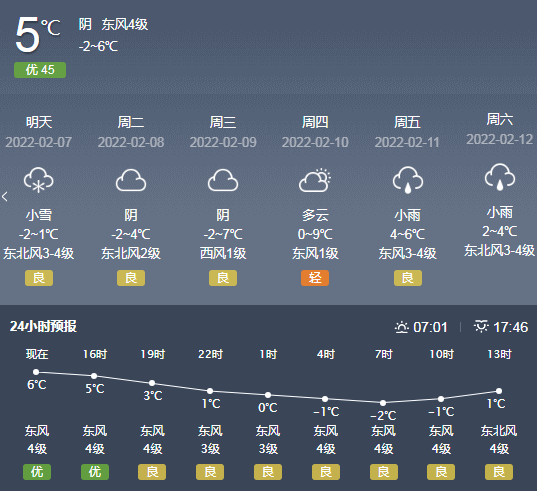Click the 良 badge under 22时
This screenshot has height=491, width=537.
point(210,472)
